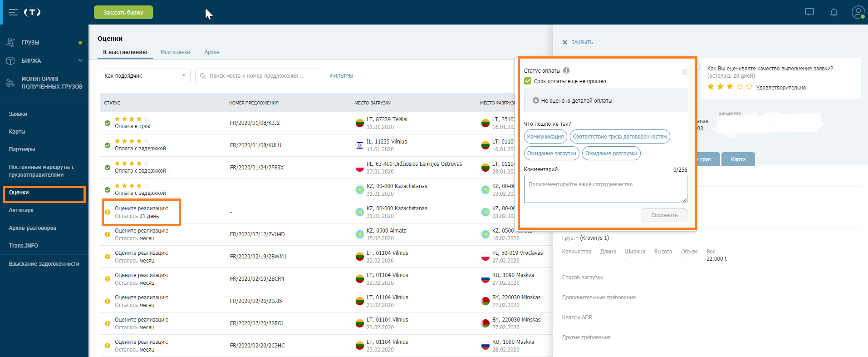Select offer number FR/2020/02/19/2BCR4
Screen dimensions: 868x357
(257, 279)
